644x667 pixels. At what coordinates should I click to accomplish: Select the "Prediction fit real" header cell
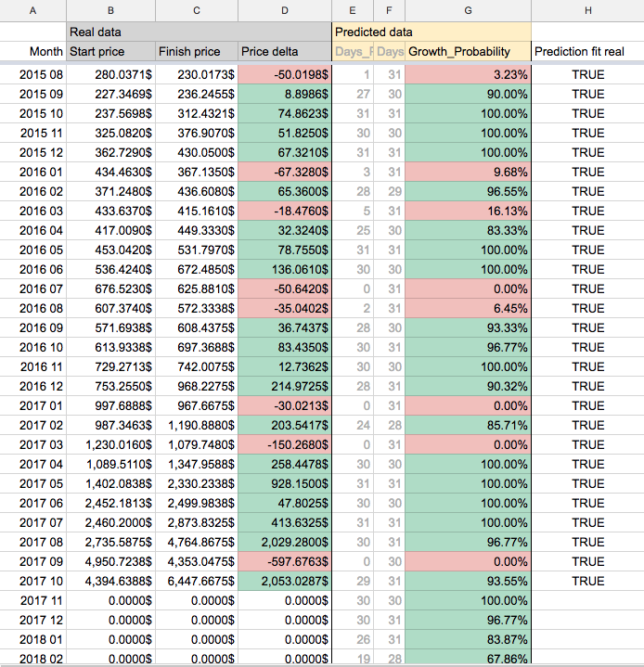[x=587, y=52]
